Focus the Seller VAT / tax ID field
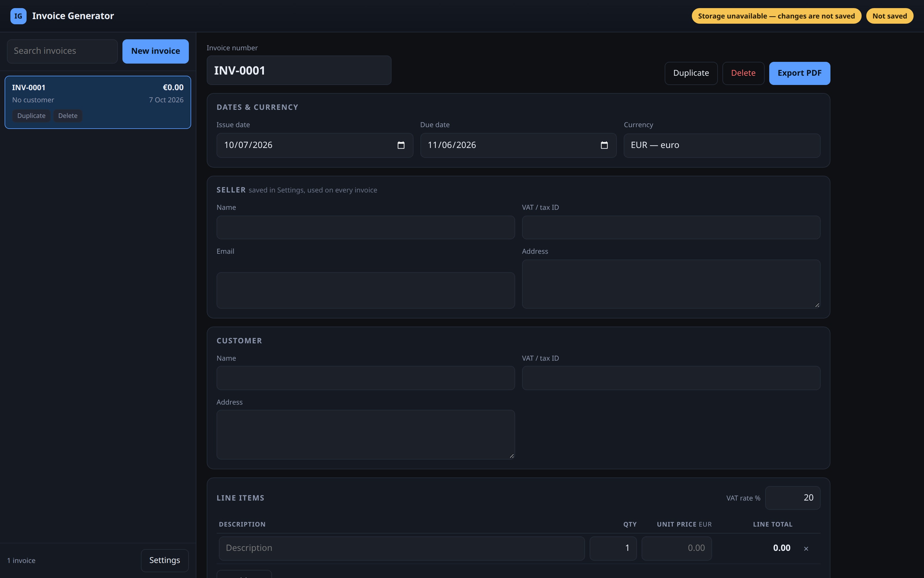 [671, 227]
